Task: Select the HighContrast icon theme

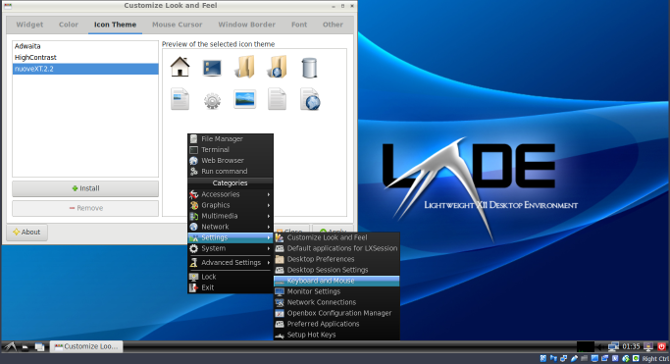Action: tap(85, 57)
